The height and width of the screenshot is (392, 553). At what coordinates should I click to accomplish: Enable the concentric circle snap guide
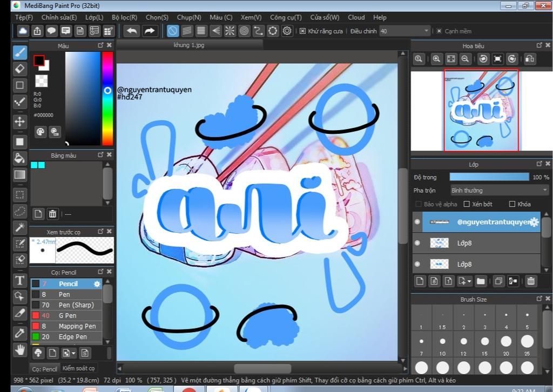(x=244, y=31)
